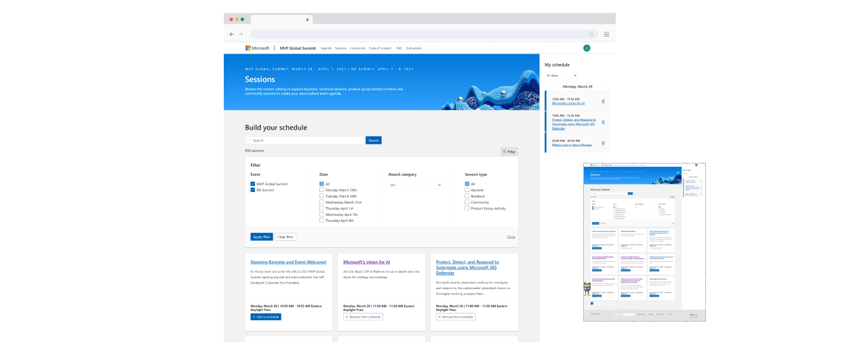Toggle the Filter panel button

click(509, 151)
